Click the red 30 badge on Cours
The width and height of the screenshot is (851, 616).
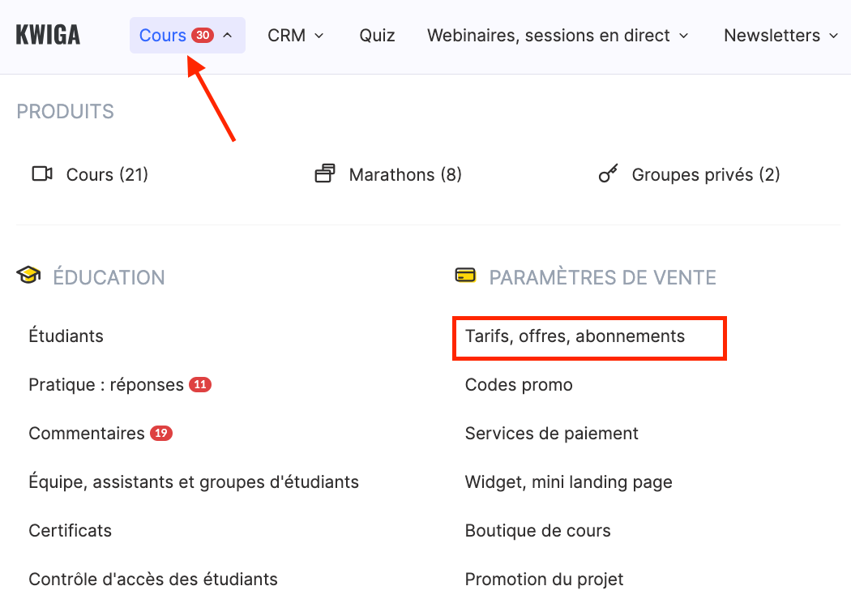point(203,36)
